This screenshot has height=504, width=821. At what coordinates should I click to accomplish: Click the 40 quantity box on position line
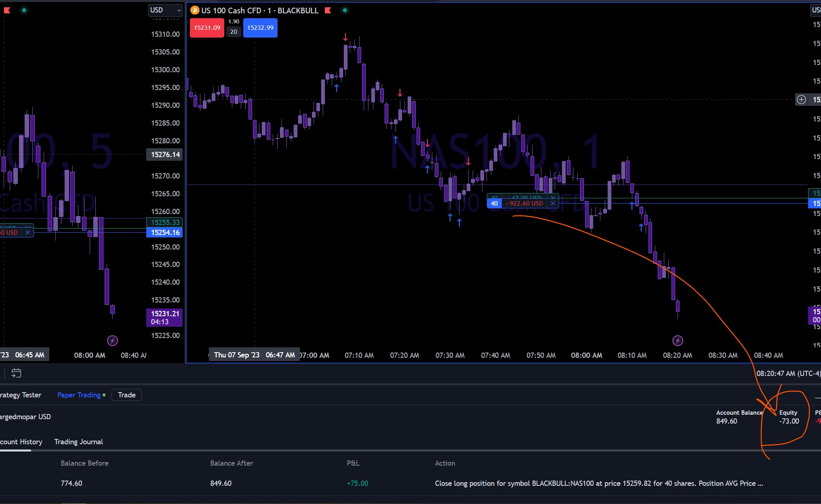(x=494, y=204)
